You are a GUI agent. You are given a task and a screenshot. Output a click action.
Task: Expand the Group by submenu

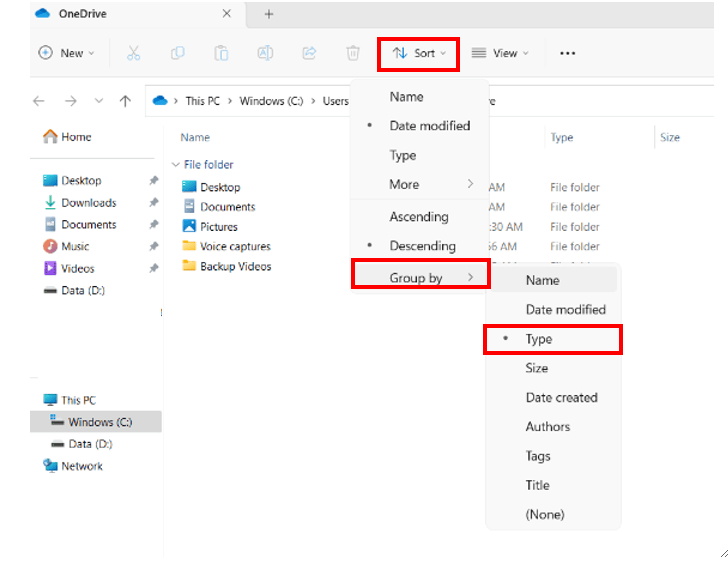click(421, 278)
